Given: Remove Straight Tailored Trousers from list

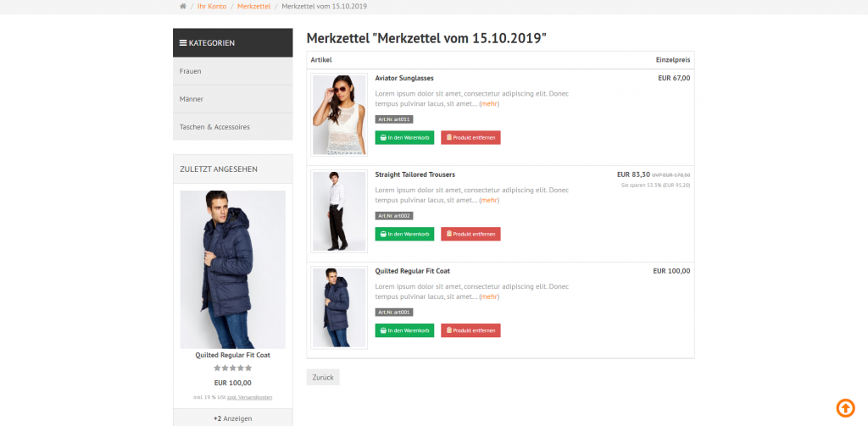Looking at the screenshot, I should pos(470,234).
